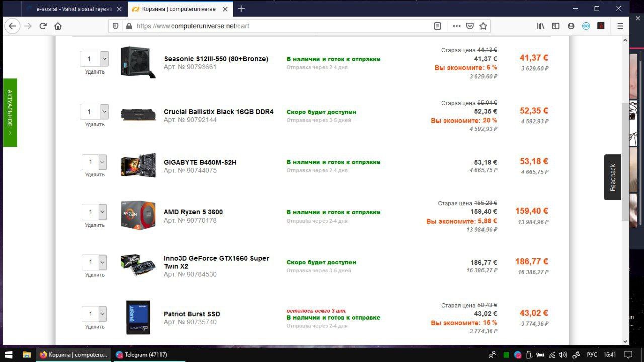This screenshot has height=362, width=644.
Task: Remove Inno3D GeForce GTX1660 via Удалить
Action: [x=95, y=275]
